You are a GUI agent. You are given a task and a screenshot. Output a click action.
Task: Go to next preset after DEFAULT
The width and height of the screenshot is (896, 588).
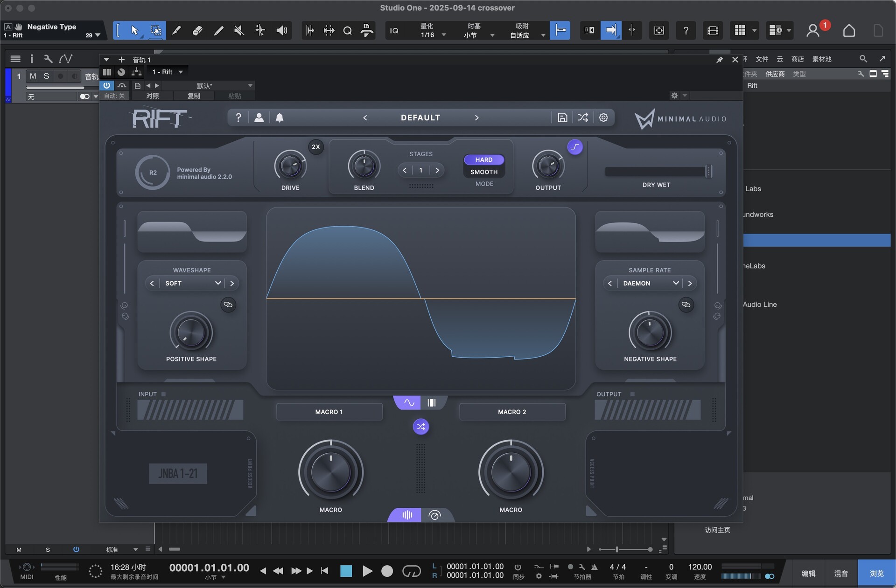point(476,118)
